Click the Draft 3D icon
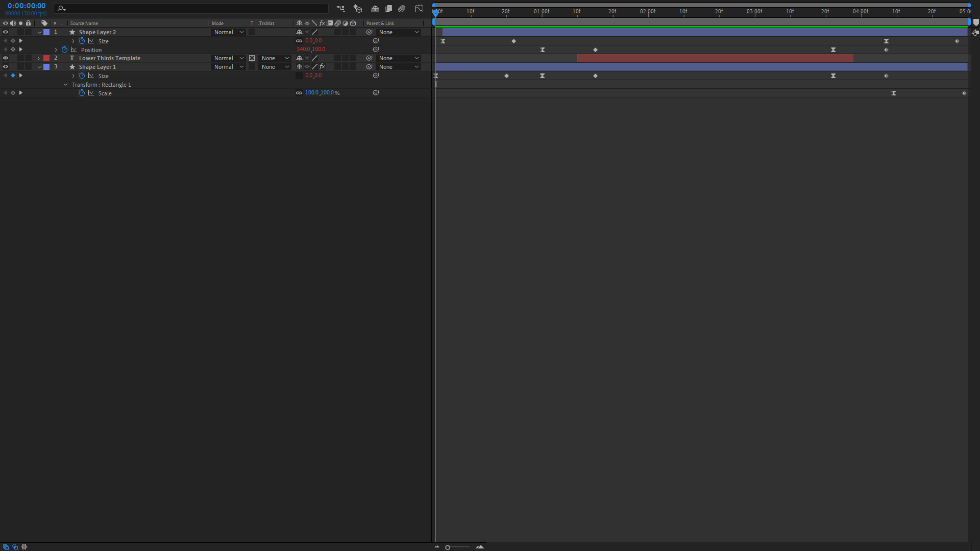Image resolution: width=980 pixels, height=551 pixels. tap(358, 9)
